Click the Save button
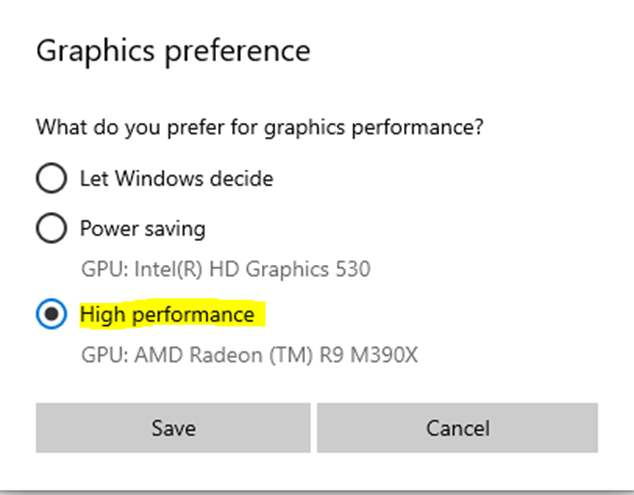This screenshot has height=495, width=634. pyautogui.click(x=173, y=428)
